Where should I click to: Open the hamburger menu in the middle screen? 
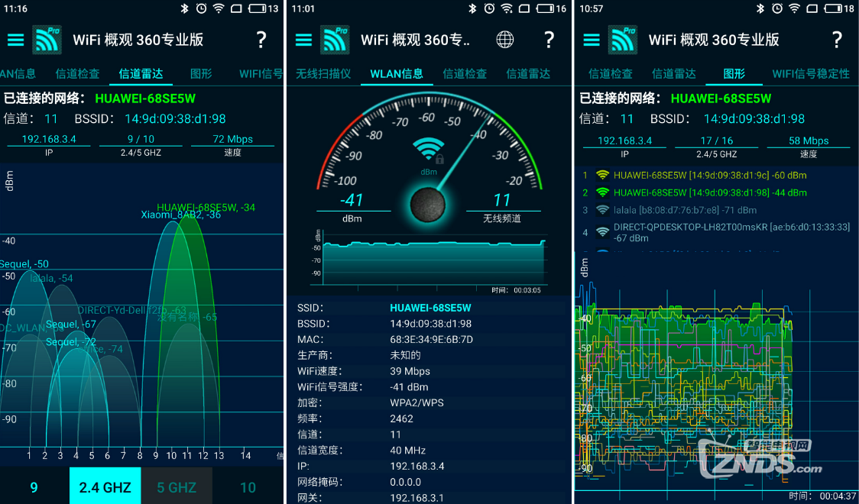pyautogui.click(x=303, y=40)
